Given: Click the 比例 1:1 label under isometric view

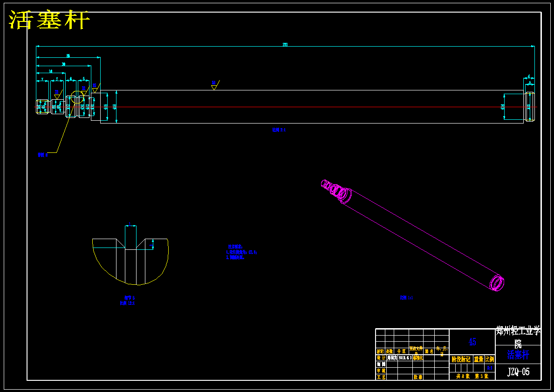Looking at the screenshot, I should 406,298.
